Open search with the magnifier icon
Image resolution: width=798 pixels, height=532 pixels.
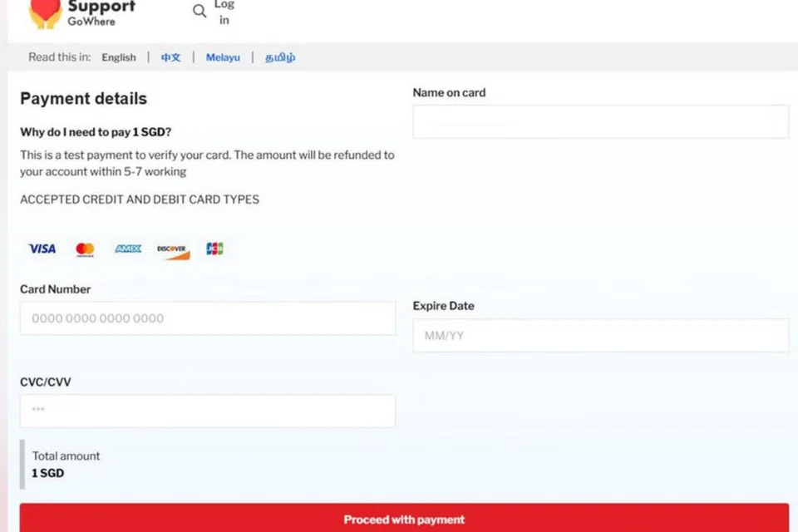(199, 12)
